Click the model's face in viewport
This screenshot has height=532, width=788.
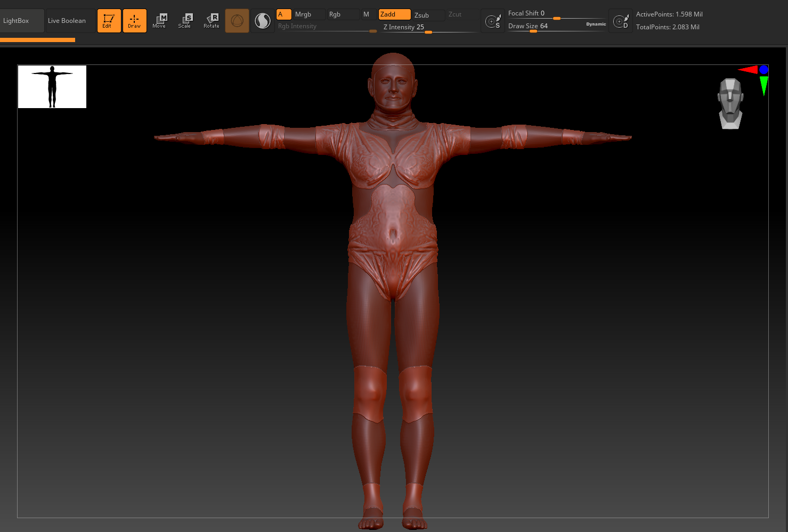pyautogui.click(x=394, y=88)
